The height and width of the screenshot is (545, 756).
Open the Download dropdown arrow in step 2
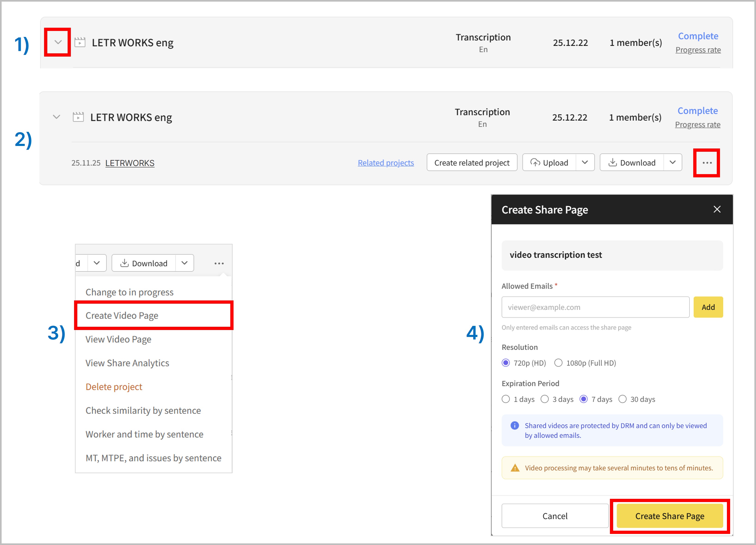tap(672, 162)
